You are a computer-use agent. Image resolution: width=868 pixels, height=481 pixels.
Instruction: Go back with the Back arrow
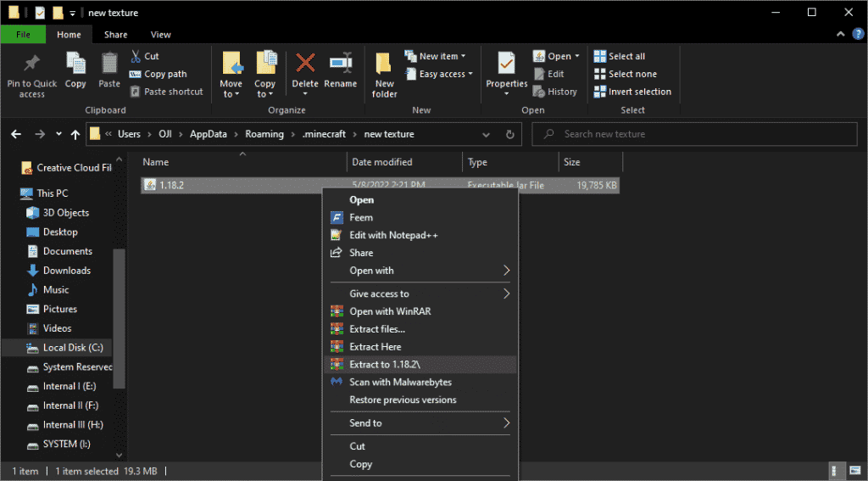(16, 134)
